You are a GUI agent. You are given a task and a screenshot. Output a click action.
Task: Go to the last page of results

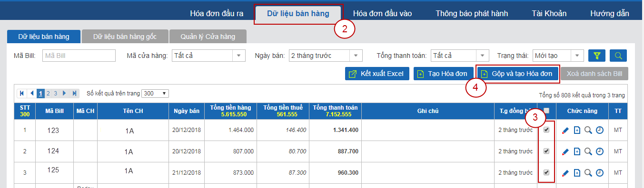coord(75,94)
